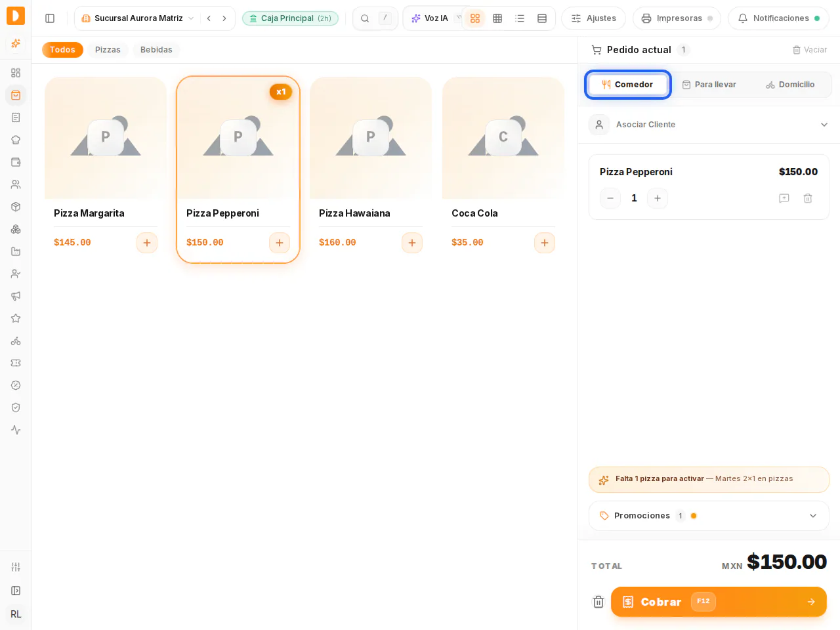Go to next branch with right chevron

click(x=224, y=18)
